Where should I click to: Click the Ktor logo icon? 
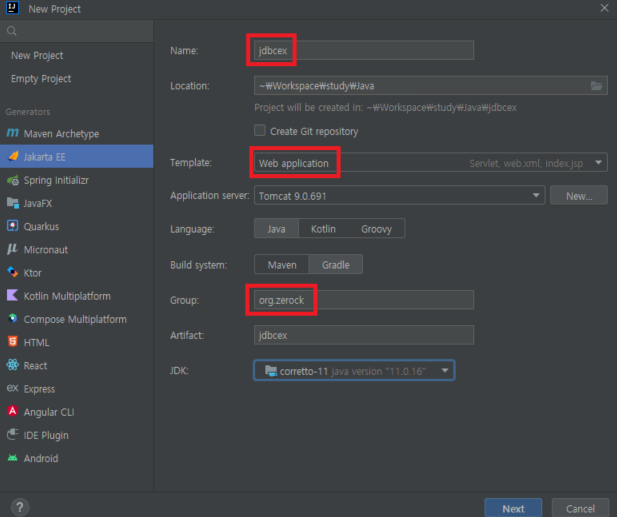point(13,272)
